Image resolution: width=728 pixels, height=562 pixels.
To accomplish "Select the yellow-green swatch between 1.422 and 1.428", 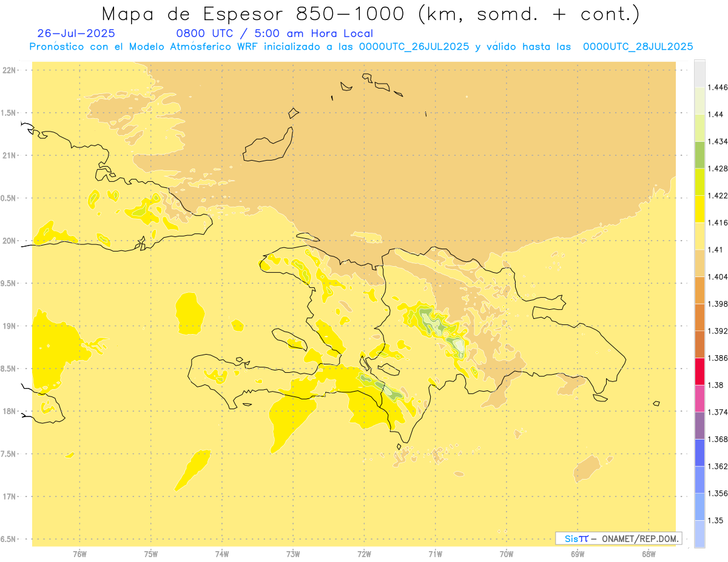I will point(699,182).
